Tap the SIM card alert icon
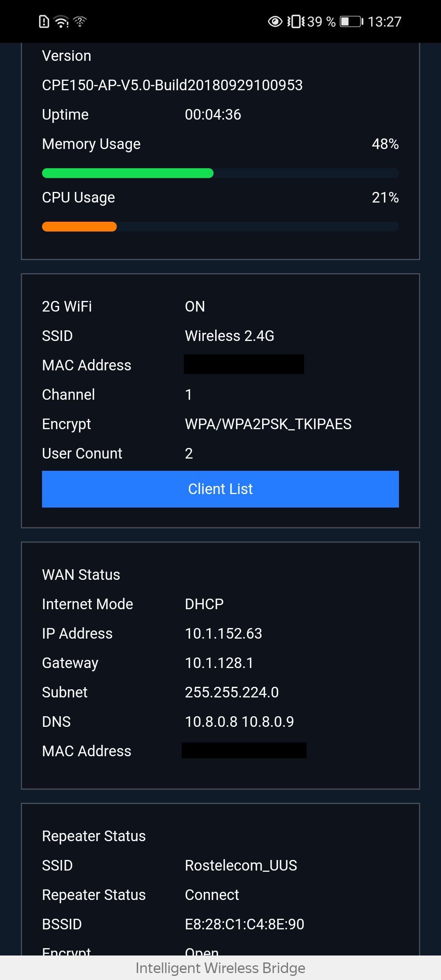The height and width of the screenshot is (980, 441). 44,21
